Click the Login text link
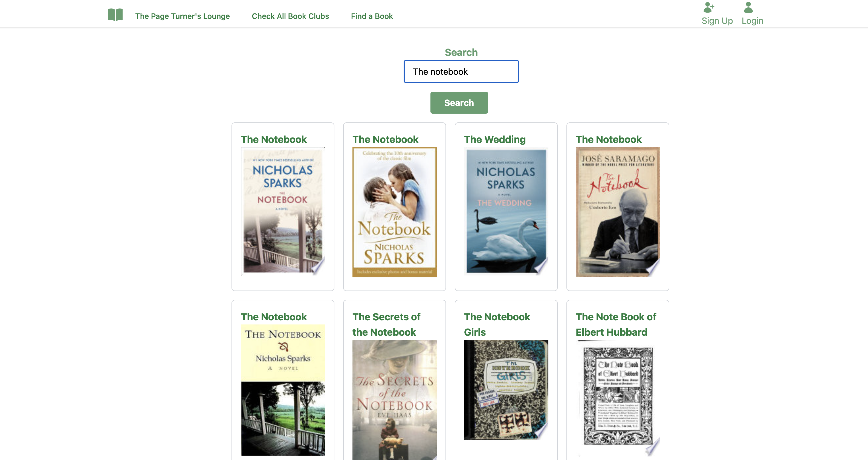The width and height of the screenshot is (868, 460). tap(752, 21)
